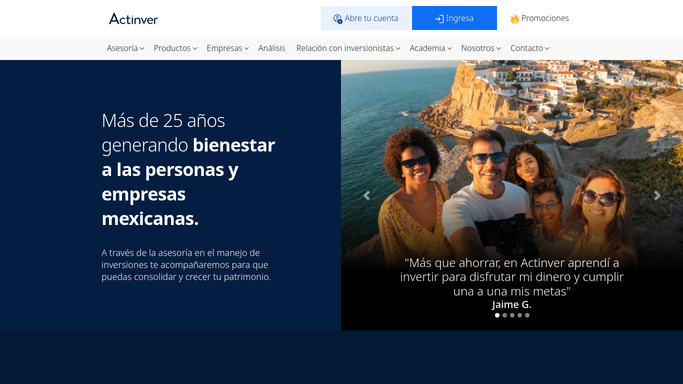Select the fifth carousel indicator dot
Image resolution: width=683 pixels, height=384 pixels.
point(527,315)
